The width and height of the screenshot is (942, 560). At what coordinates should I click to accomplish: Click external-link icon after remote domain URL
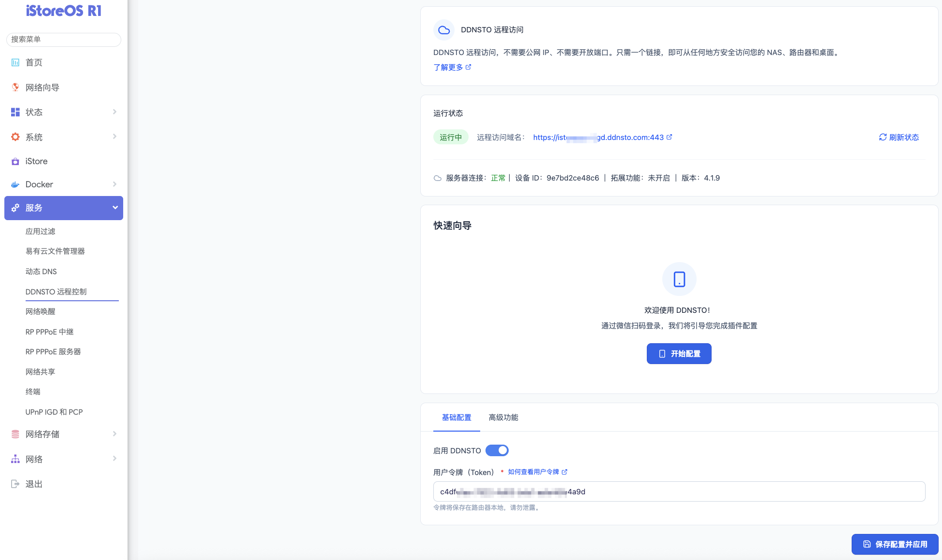point(669,137)
